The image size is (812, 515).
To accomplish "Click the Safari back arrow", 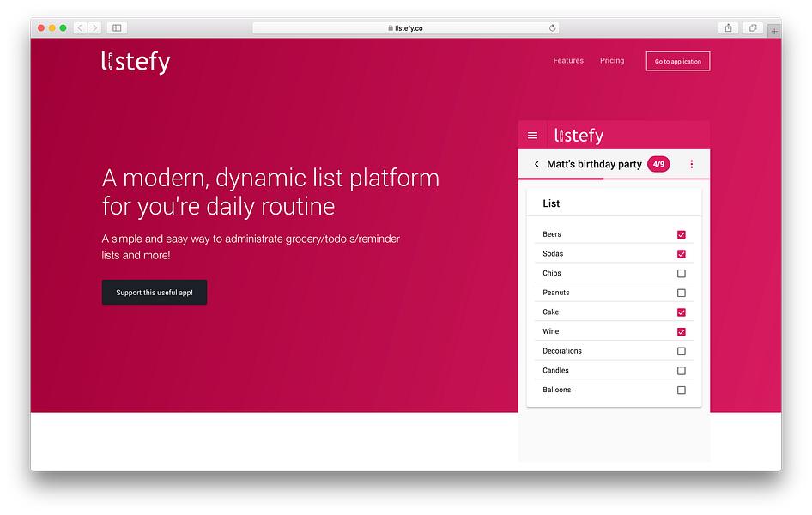I will pos(81,28).
